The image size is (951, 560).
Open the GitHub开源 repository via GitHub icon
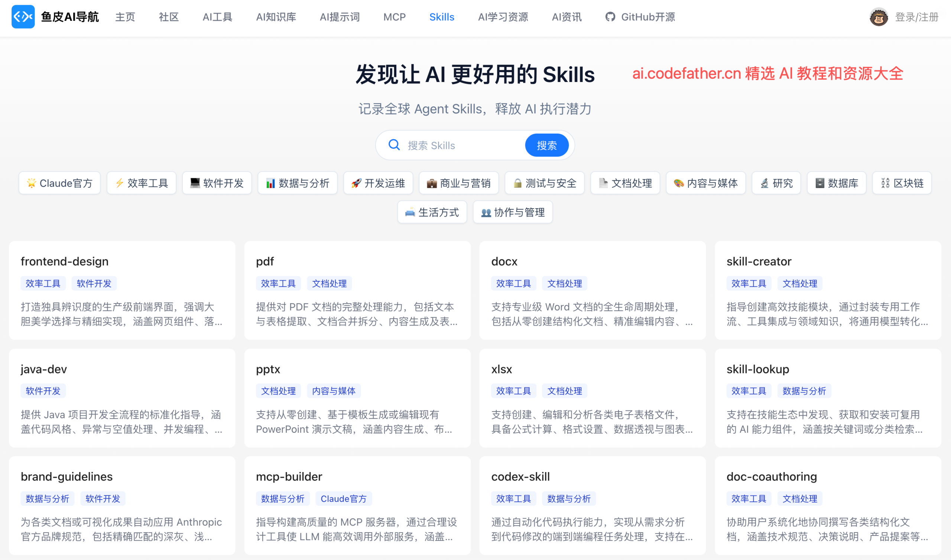(611, 17)
